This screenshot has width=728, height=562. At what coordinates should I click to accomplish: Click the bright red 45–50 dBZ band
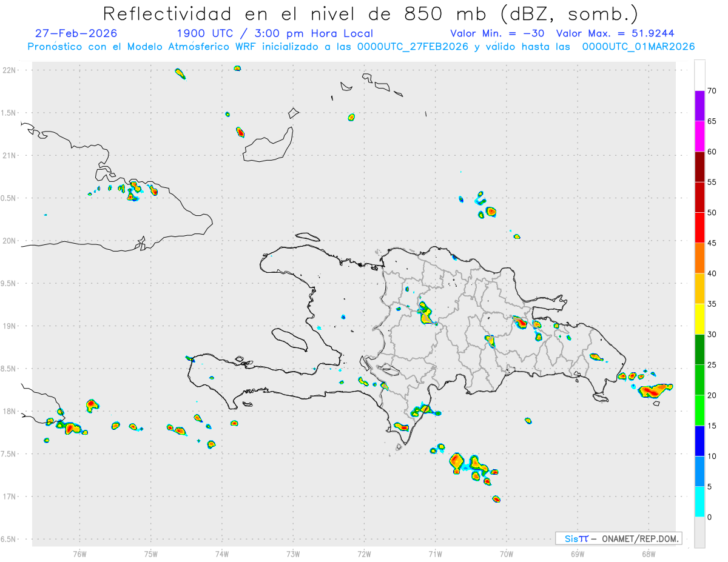point(699,228)
